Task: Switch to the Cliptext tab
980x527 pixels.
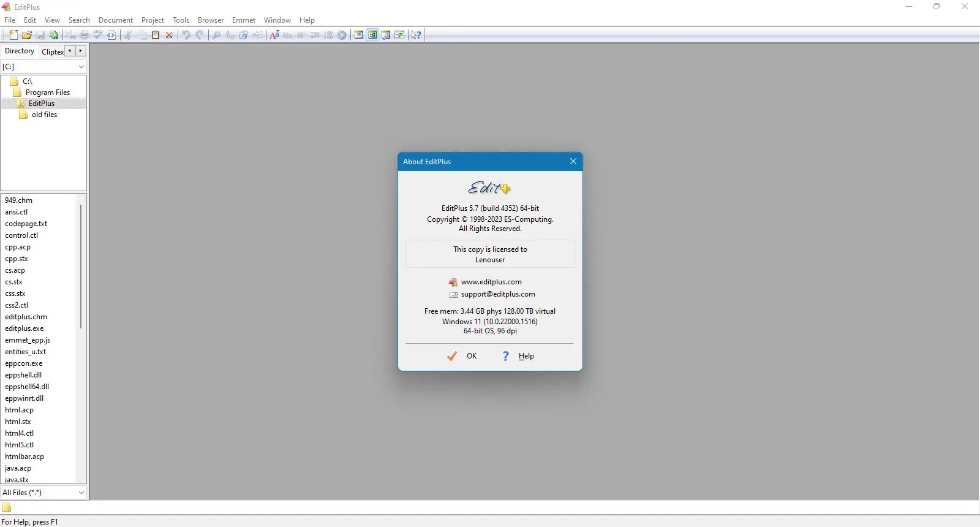Action: point(52,52)
